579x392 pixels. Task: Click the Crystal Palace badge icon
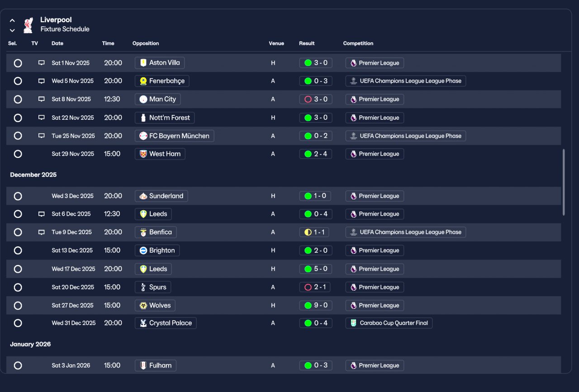coord(143,323)
